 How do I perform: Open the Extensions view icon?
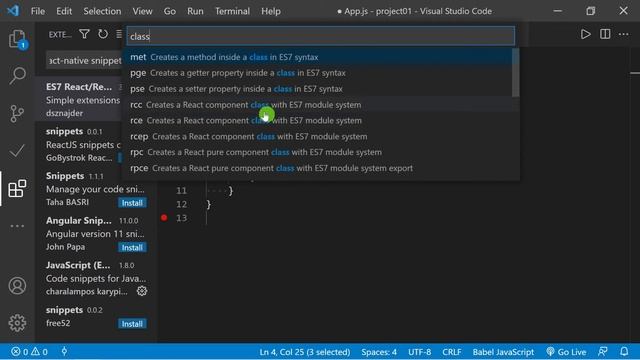click(x=17, y=189)
